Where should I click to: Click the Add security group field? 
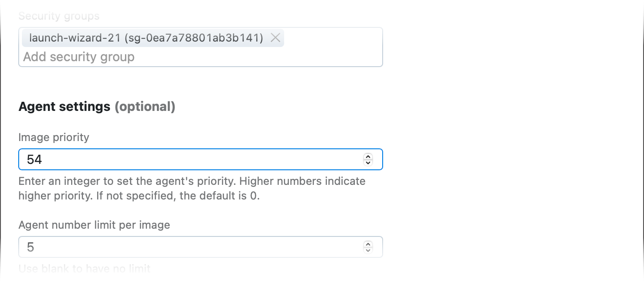137,57
